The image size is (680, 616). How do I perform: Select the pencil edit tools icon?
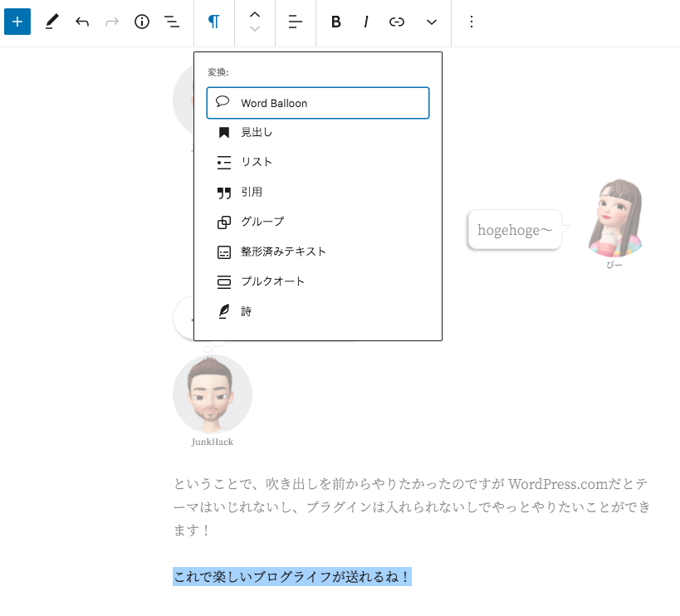pos(51,22)
